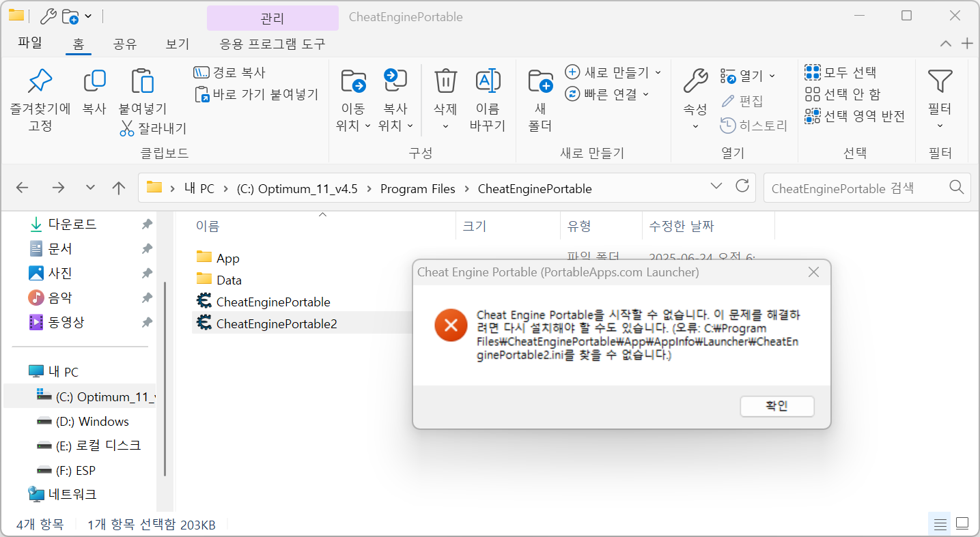The image size is (980, 537).
Task: Click 선택 안 함 (Select none)
Action: point(843,94)
